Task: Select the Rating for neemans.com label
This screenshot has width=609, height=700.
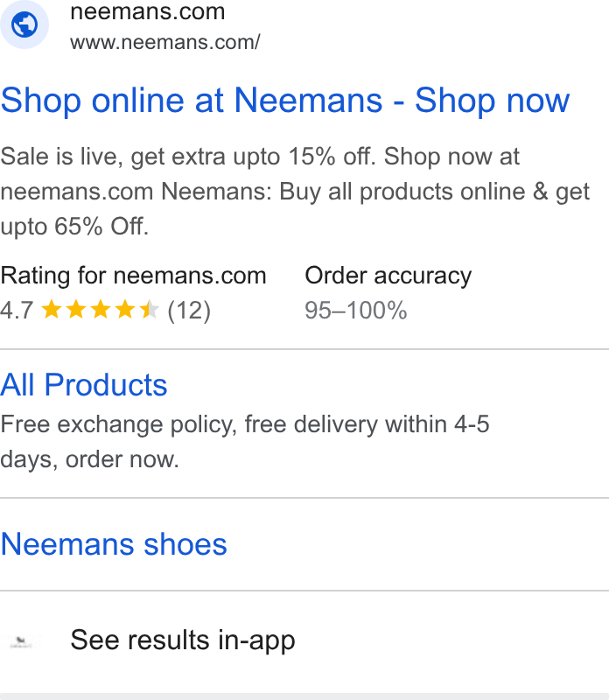Action: click(x=133, y=276)
